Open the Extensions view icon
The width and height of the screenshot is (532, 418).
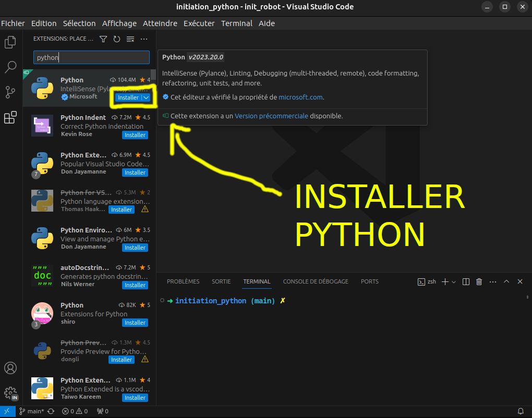[x=10, y=117]
